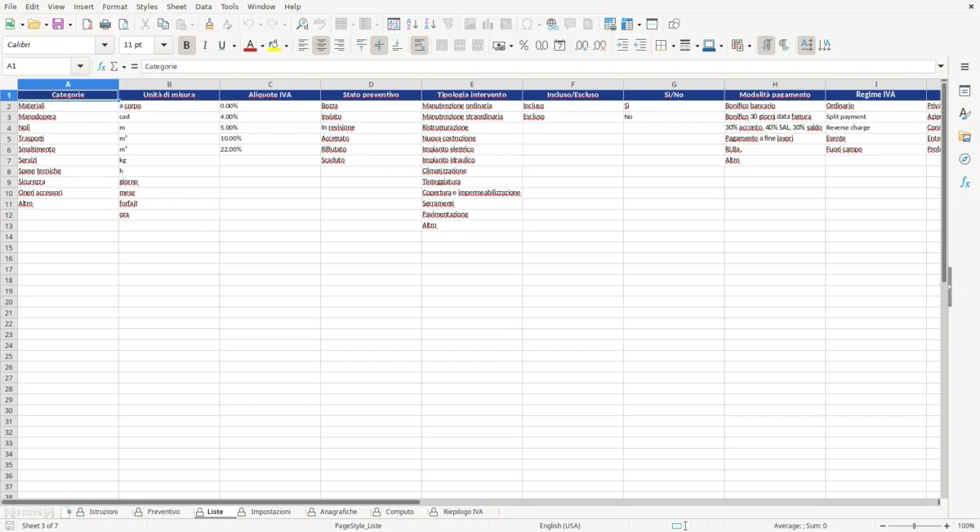Format as percent
The height and width of the screenshot is (532, 980).
coord(523,46)
